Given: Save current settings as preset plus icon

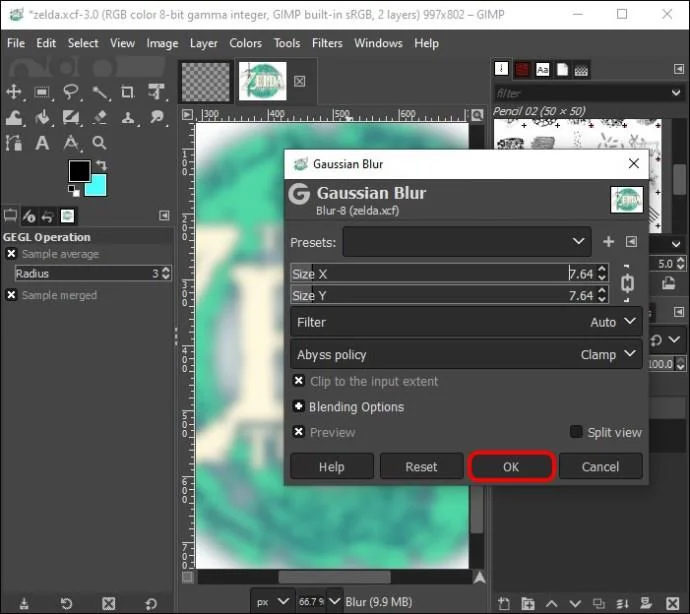Looking at the screenshot, I should (609, 242).
